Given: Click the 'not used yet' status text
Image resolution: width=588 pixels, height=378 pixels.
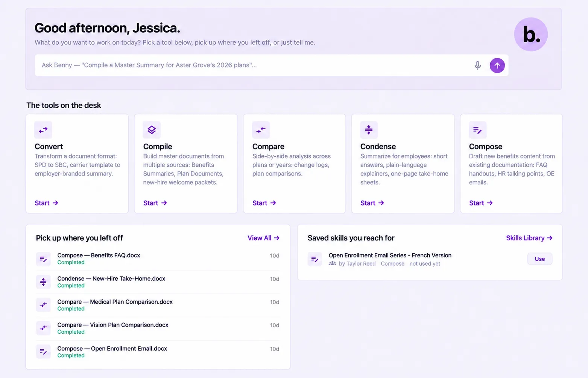Looking at the screenshot, I should (425, 264).
